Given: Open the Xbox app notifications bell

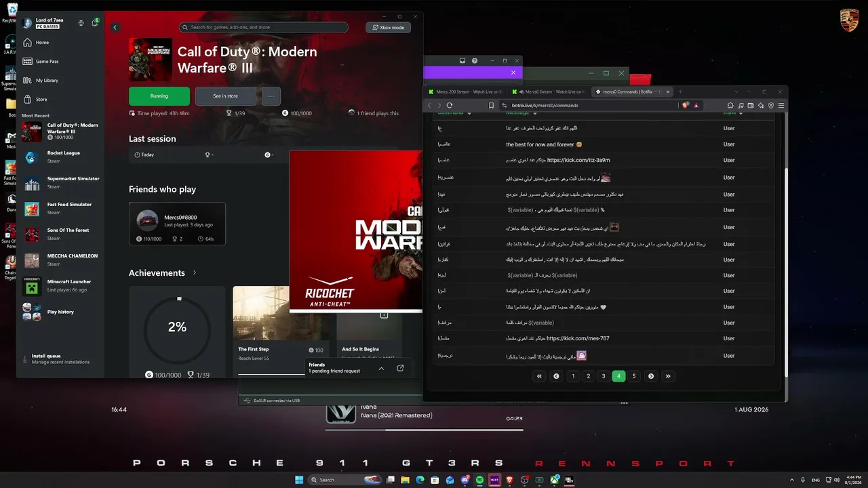Looking at the screenshot, I should (x=94, y=23).
